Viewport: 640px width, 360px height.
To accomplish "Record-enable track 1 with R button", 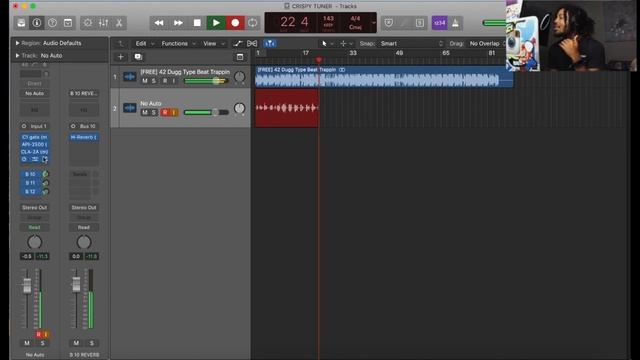I will (165, 81).
